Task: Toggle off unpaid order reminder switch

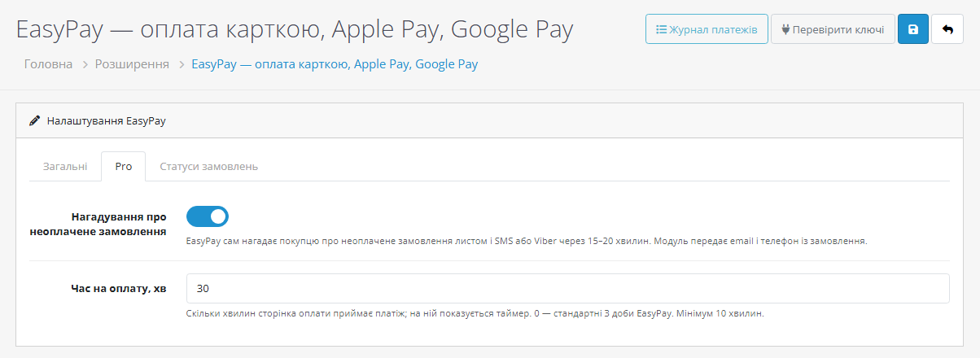Action: [208, 216]
